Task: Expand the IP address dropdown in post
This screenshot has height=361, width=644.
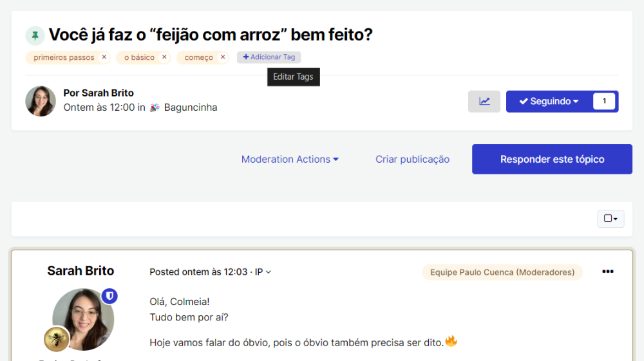Action: pos(263,272)
